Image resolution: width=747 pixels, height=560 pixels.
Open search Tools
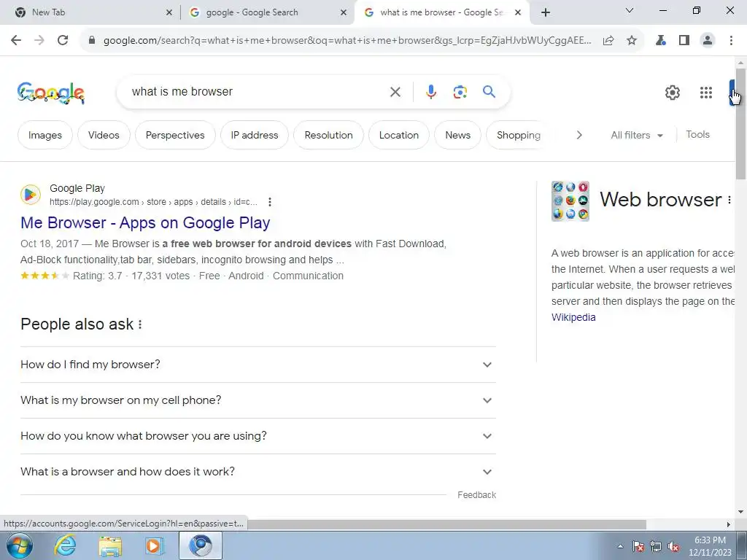tap(697, 135)
